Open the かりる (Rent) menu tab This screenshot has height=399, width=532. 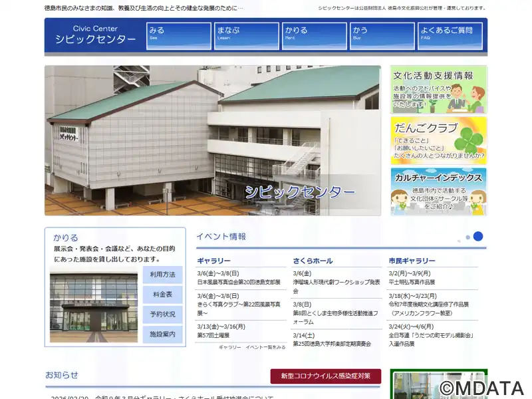point(315,36)
